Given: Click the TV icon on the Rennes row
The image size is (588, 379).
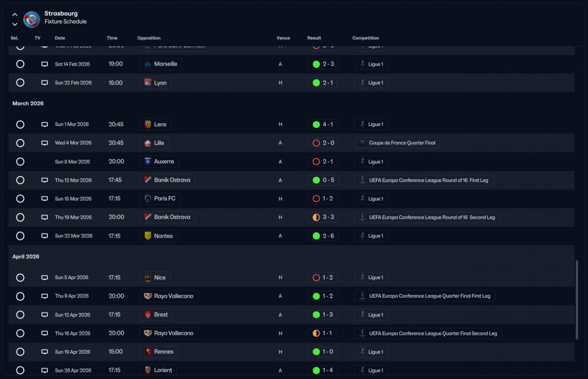Looking at the screenshot, I should click(x=45, y=352).
